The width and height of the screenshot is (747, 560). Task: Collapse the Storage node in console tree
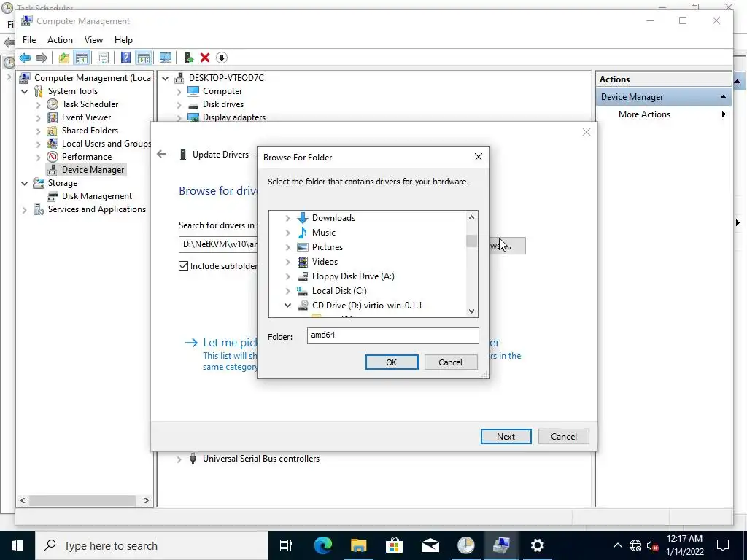pyautogui.click(x=25, y=183)
